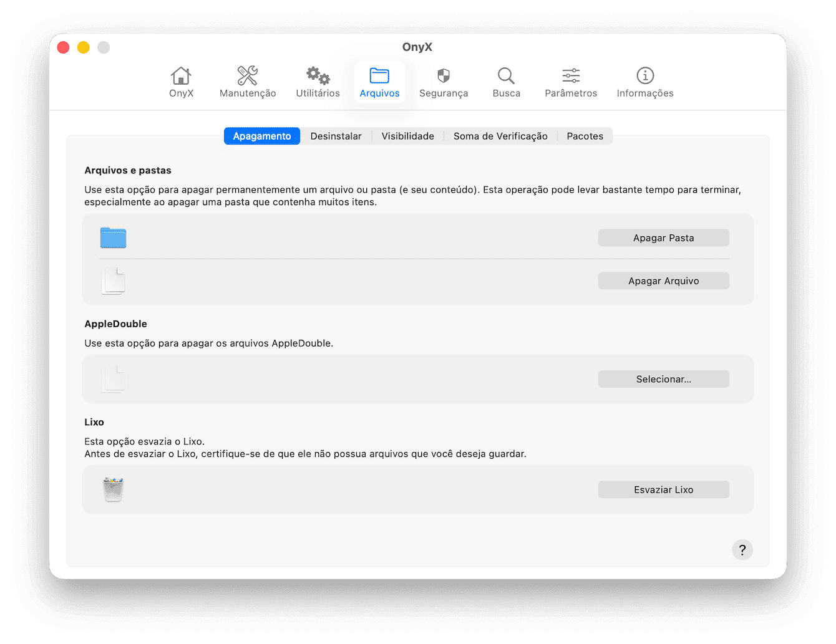
Task: Click the Esvaziar Lixo button
Action: pos(664,489)
